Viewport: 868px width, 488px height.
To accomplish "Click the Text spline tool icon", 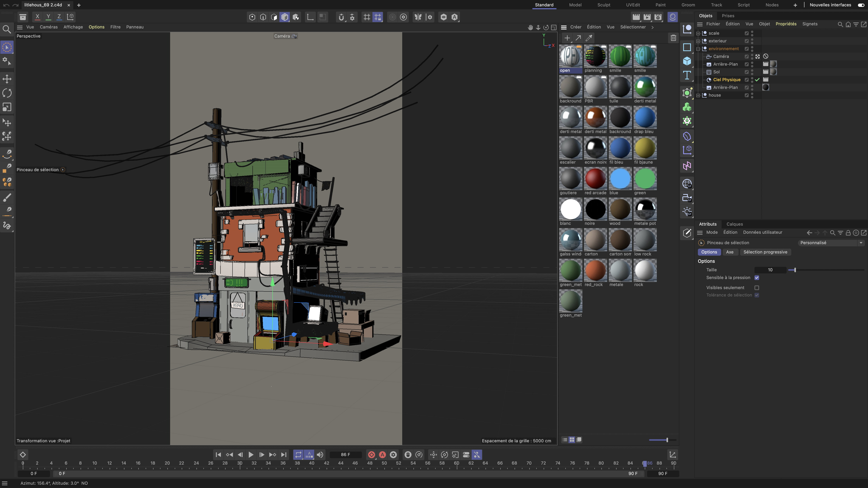I will coord(687,75).
